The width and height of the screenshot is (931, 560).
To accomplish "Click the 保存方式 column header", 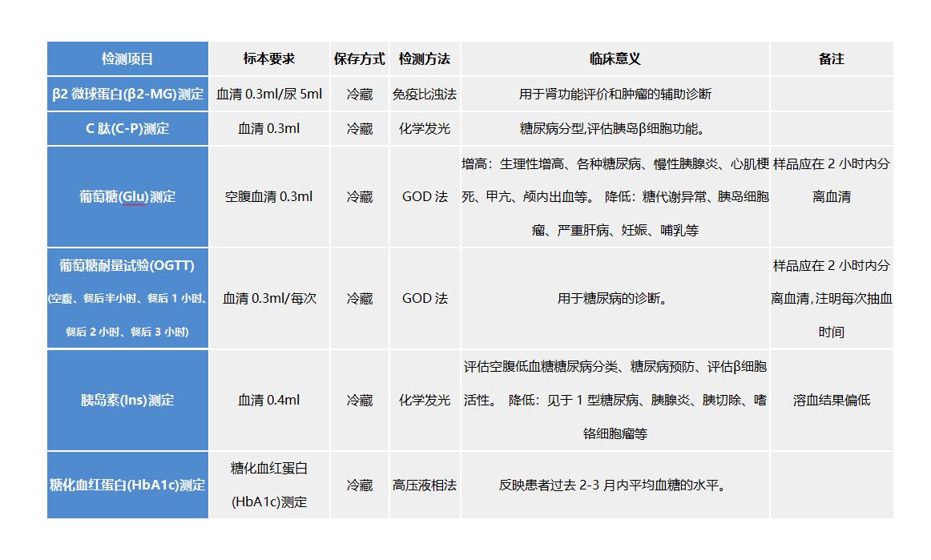I will coord(359,58).
